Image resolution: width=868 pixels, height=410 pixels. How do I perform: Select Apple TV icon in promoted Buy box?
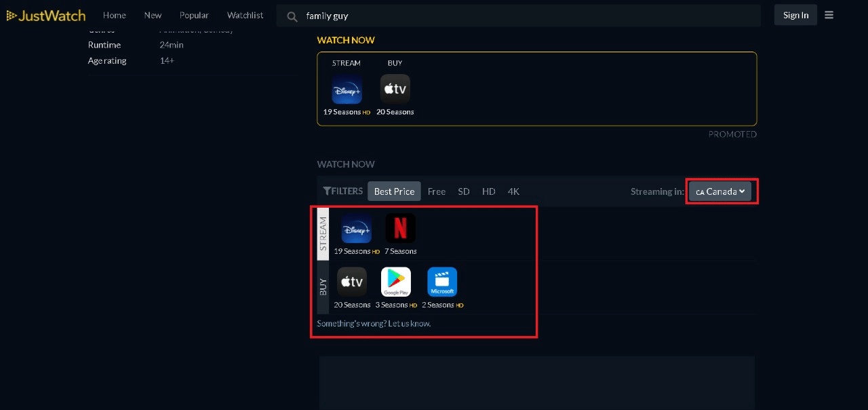[395, 89]
